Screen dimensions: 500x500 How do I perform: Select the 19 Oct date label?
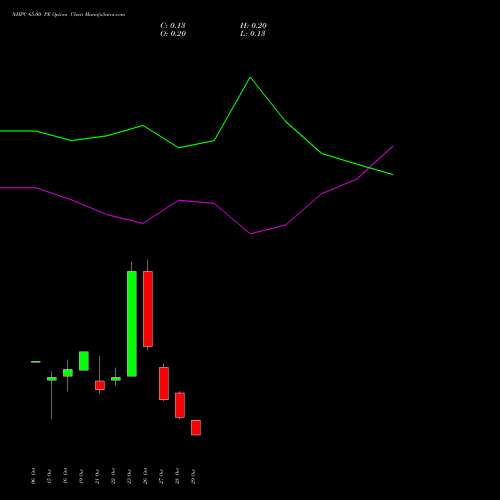point(81,476)
